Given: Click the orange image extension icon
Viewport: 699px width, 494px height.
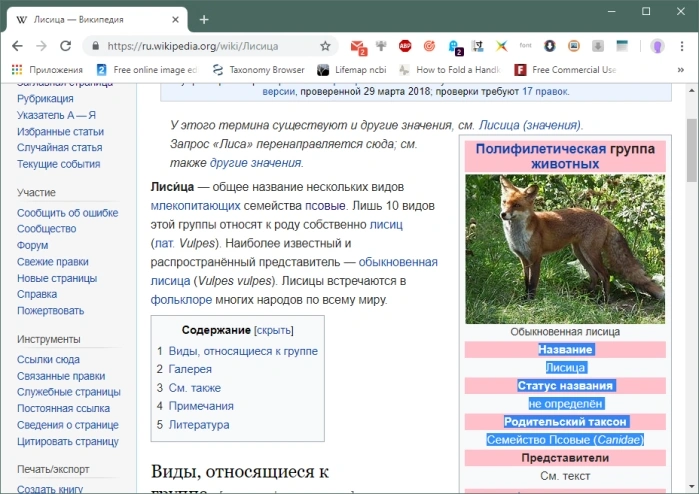Looking at the screenshot, I should [574, 45].
